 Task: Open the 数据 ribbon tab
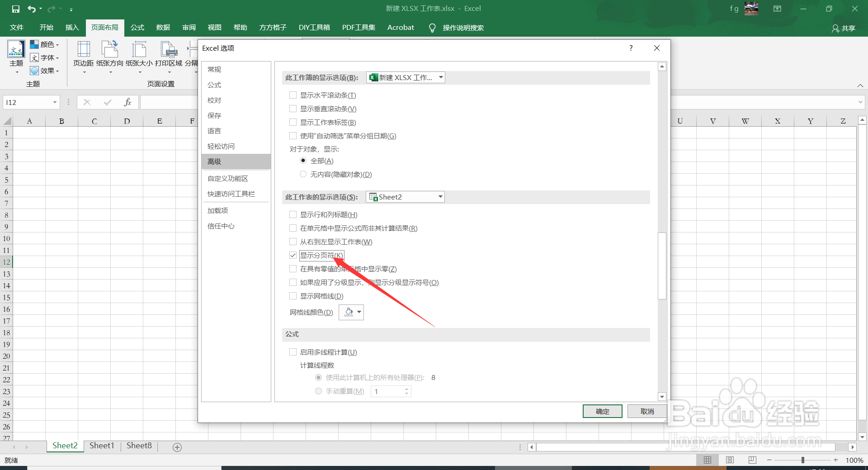pos(163,27)
